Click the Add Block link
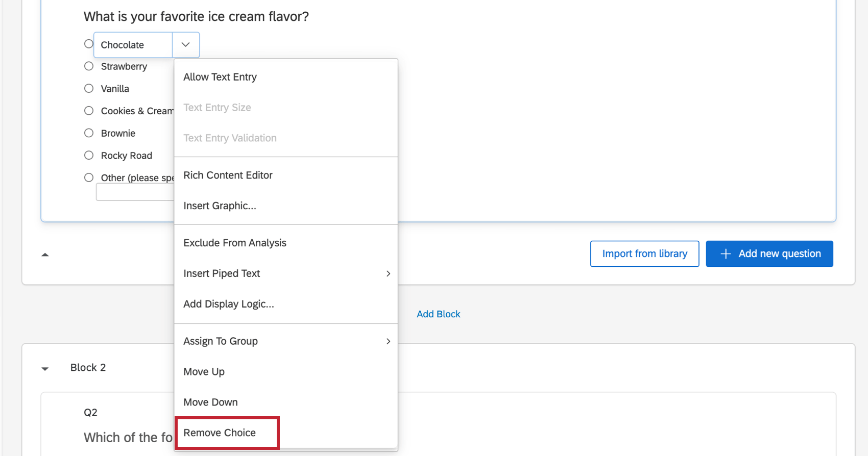This screenshot has width=868, height=456. pyautogui.click(x=438, y=314)
